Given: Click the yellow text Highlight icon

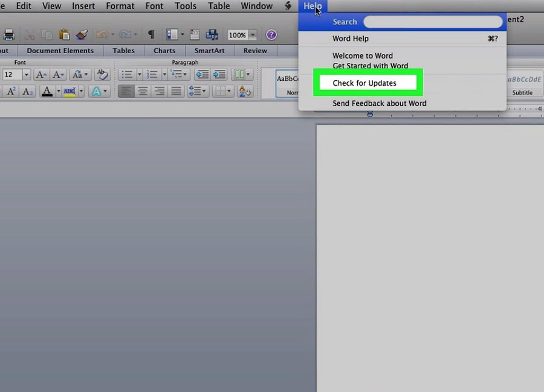Looking at the screenshot, I should (x=70, y=91).
